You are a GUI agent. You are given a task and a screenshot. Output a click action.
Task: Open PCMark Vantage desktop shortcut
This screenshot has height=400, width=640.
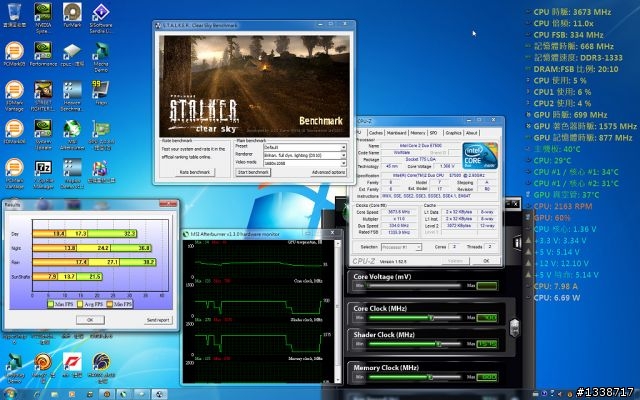(x=13, y=173)
